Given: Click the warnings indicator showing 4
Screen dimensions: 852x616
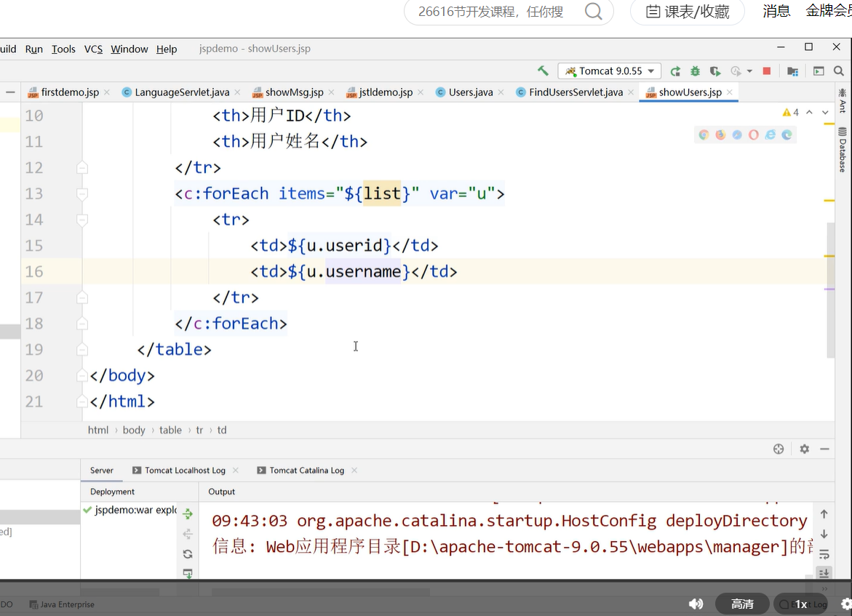Looking at the screenshot, I should pyautogui.click(x=791, y=113).
